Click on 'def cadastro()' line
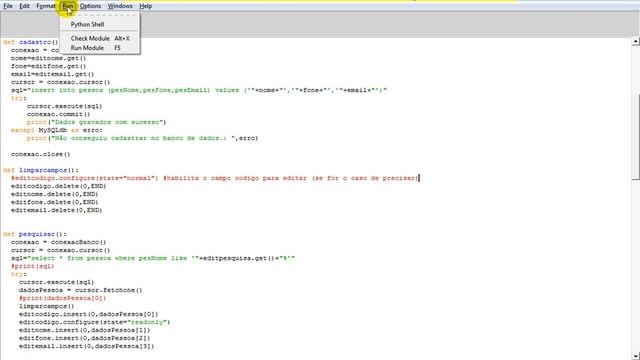Image resolution: width=640 pixels, height=360 pixels. pos(31,42)
